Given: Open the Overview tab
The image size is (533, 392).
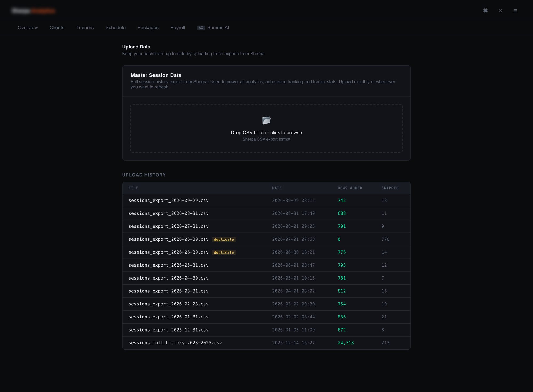Looking at the screenshot, I should 28,28.
